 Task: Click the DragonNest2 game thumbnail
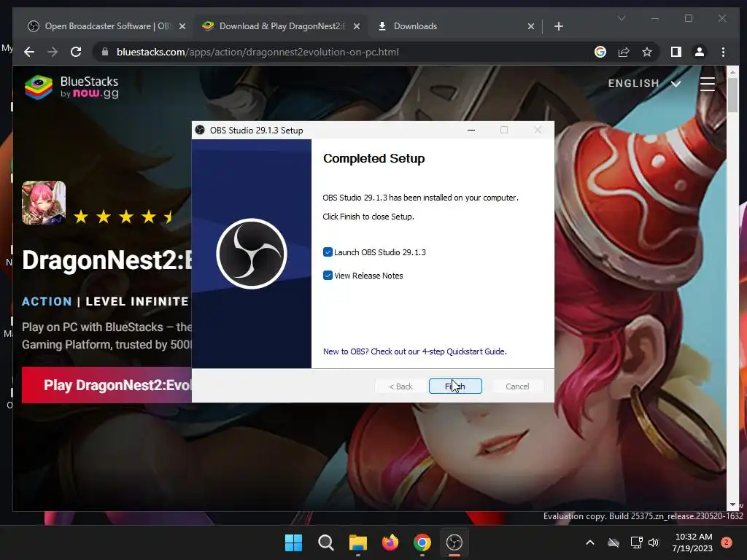coord(44,203)
